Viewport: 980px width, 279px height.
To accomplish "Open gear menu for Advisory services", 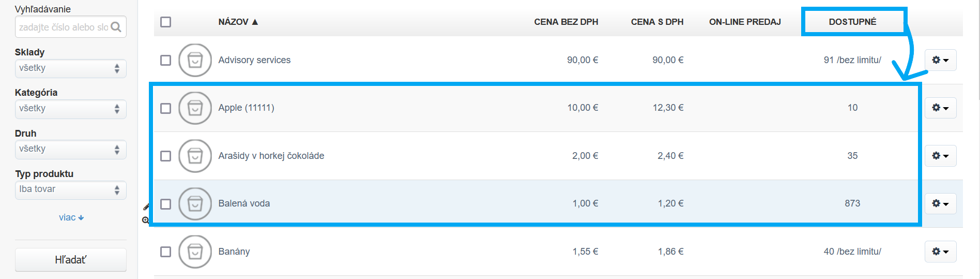I will tap(940, 60).
